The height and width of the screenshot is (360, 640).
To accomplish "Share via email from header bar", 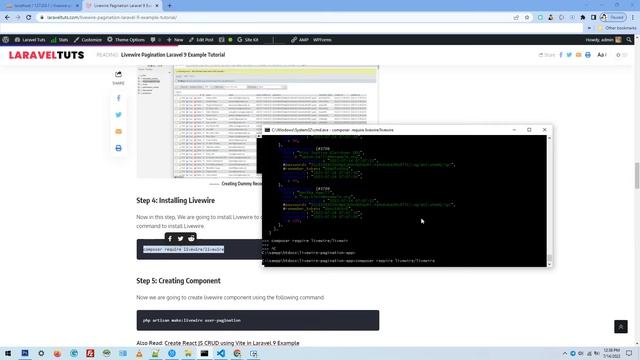I will (578, 55).
